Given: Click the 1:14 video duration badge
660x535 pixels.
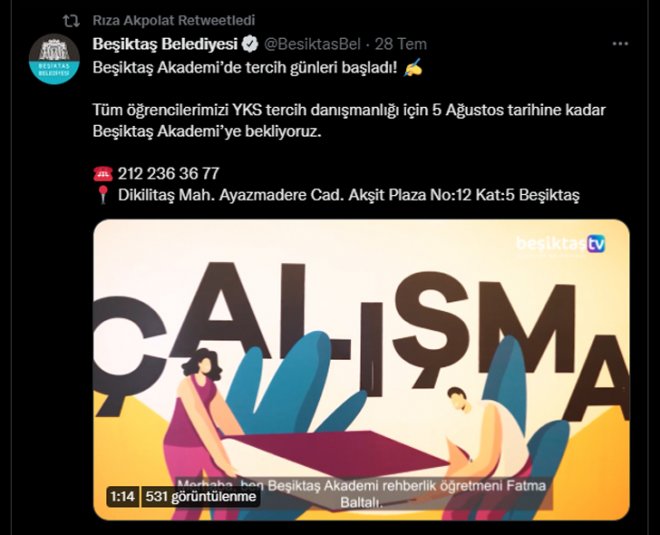Looking at the screenshot, I should pyautogui.click(x=122, y=497).
